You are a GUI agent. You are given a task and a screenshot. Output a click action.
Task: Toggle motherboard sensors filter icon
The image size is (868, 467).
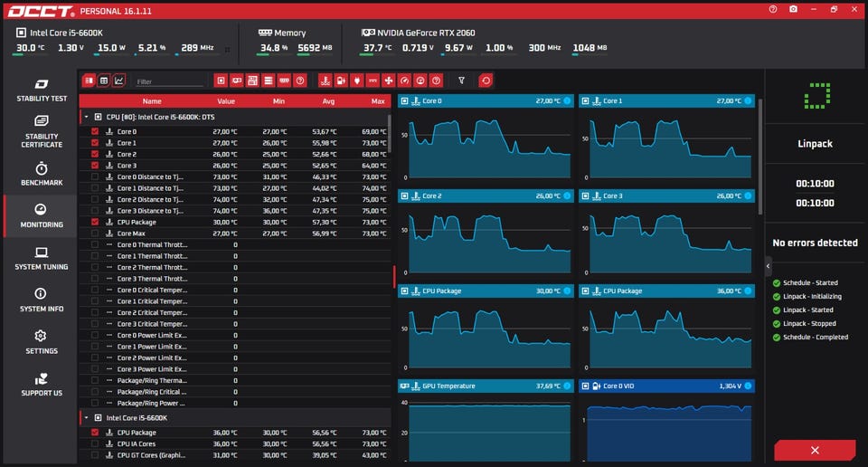252,81
